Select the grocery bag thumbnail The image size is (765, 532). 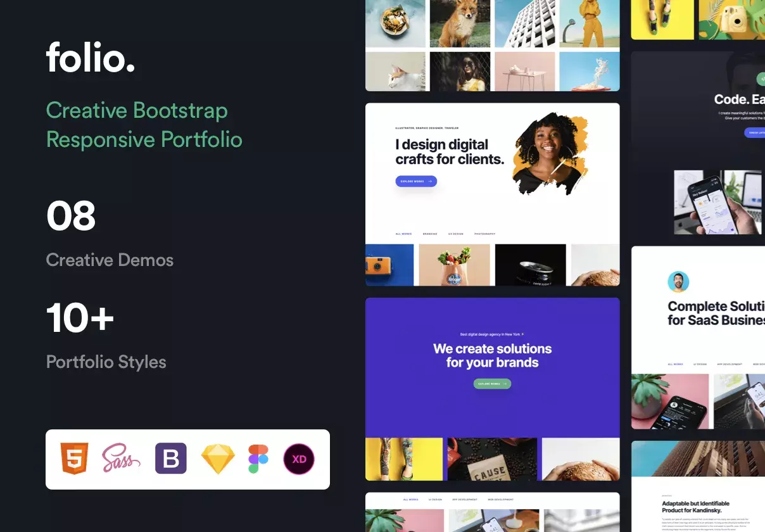pyautogui.click(x=454, y=265)
